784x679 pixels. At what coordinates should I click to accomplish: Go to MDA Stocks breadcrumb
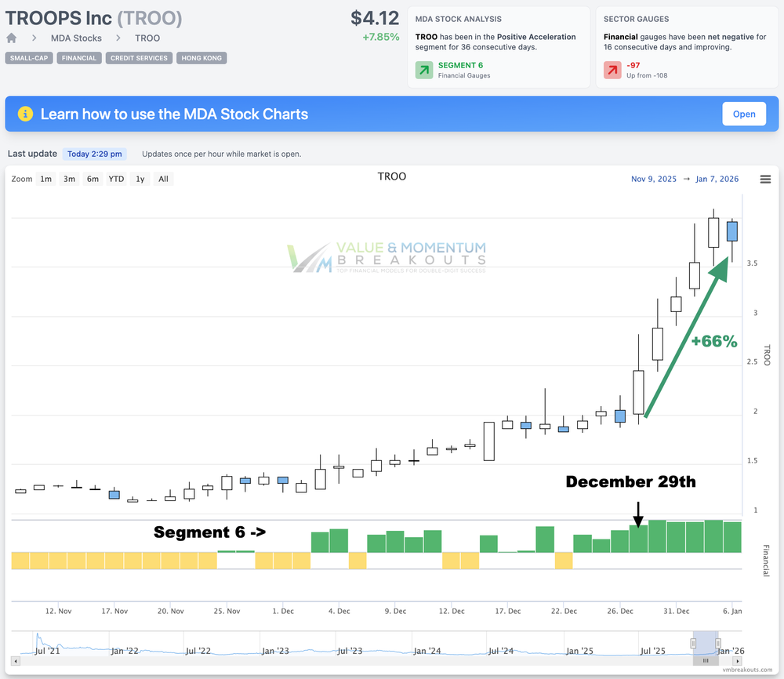[x=76, y=38]
